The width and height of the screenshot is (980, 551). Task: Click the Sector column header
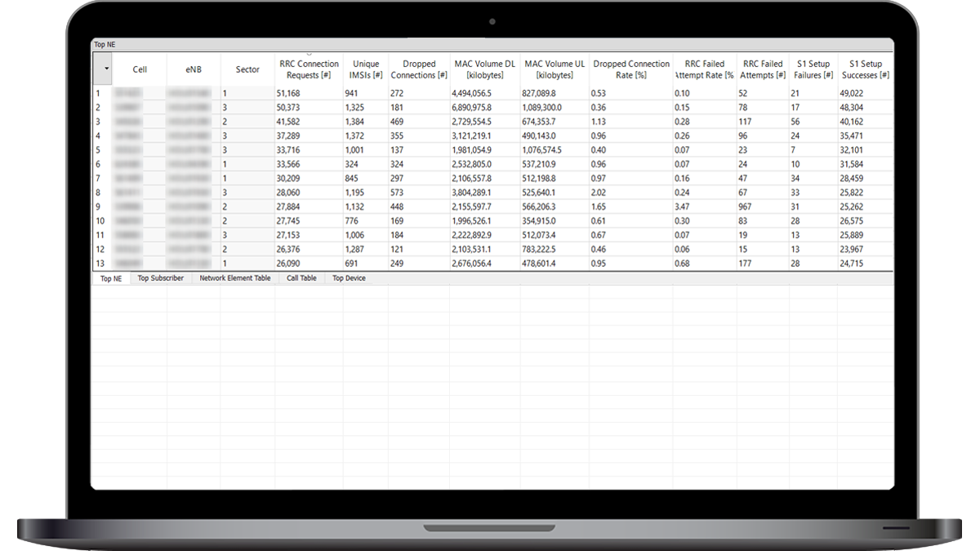click(x=247, y=69)
